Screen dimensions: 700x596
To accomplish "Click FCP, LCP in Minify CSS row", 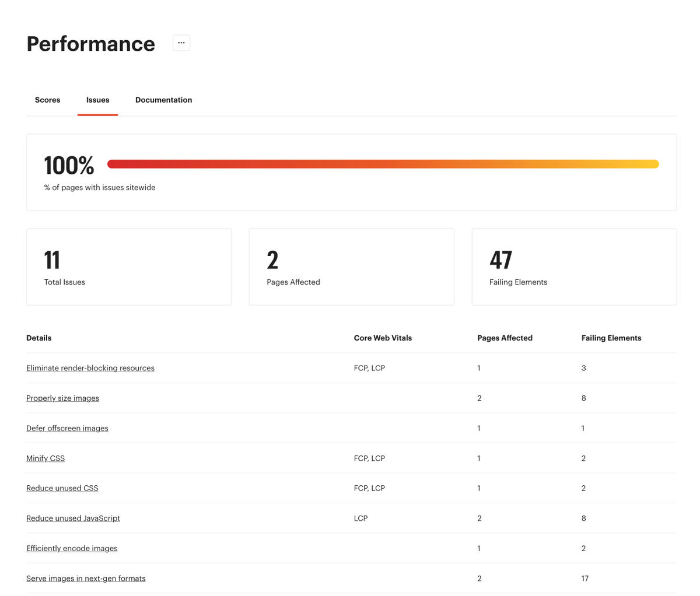I will (369, 458).
